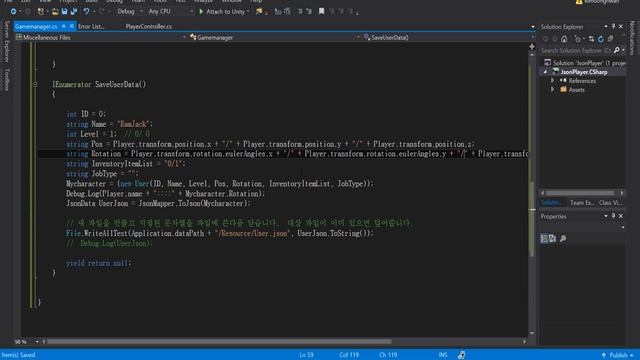Toggle Properties panel auto hide pin

pyautogui.click(x=613, y=216)
